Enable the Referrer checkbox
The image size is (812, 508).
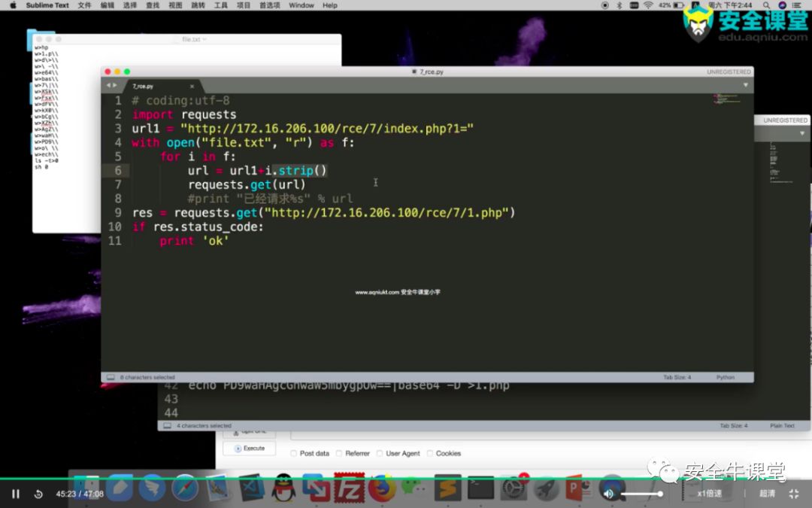coord(339,454)
